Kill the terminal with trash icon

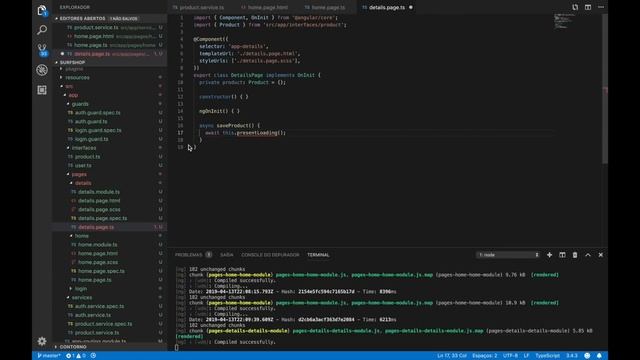click(575, 255)
